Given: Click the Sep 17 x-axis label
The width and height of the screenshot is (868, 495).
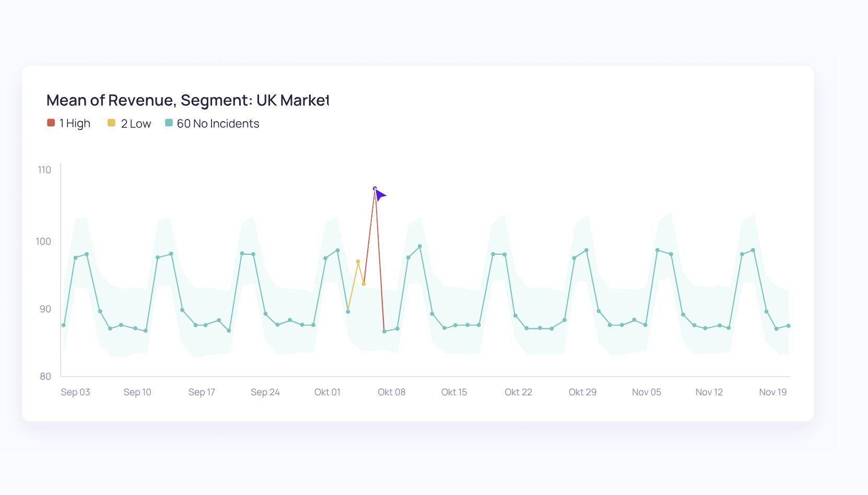Looking at the screenshot, I should (x=202, y=392).
